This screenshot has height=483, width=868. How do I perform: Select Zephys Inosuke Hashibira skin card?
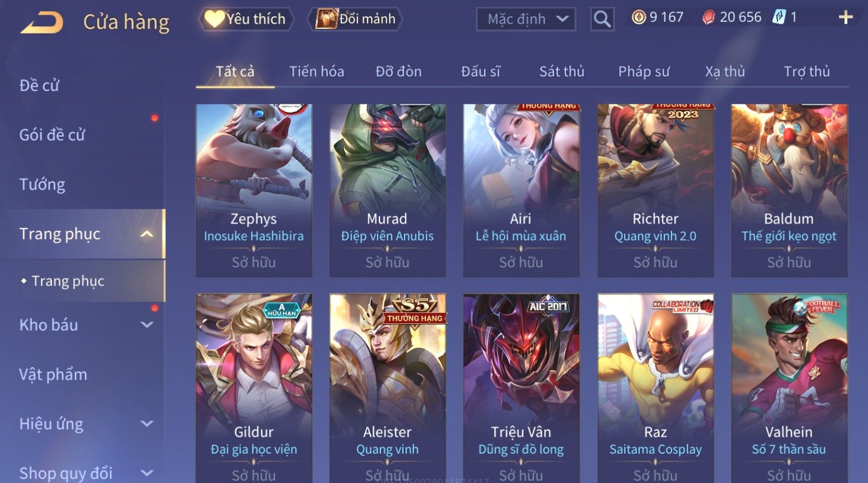tap(254, 191)
